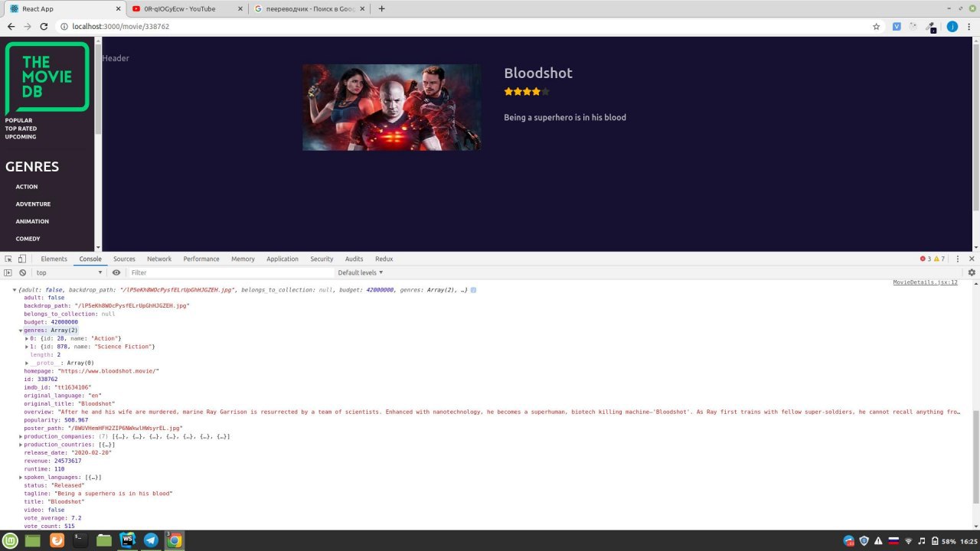Screen dimensions: 980x551
Task: Click the browser forward arrow
Action: pyautogui.click(x=28, y=26)
